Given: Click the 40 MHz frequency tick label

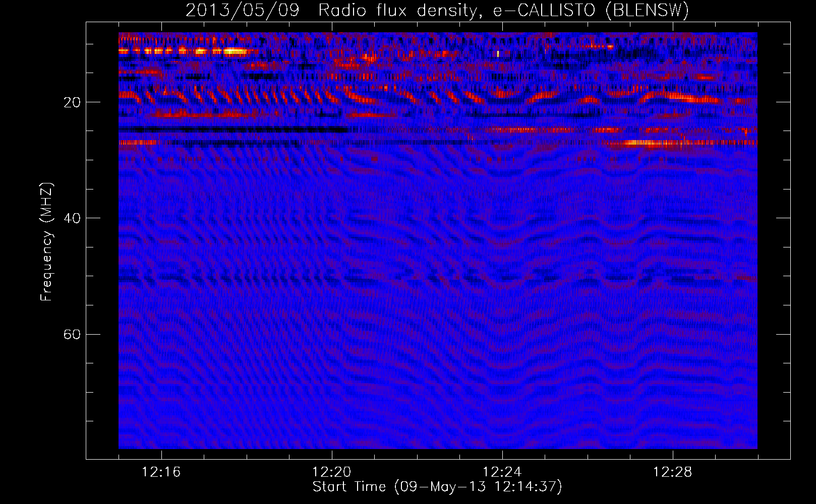Looking at the screenshot, I should [x=72, y=218].
